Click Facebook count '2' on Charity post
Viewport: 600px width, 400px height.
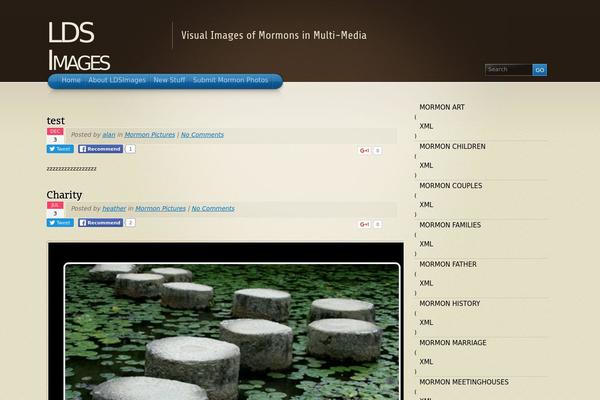[x=130, y=223]
